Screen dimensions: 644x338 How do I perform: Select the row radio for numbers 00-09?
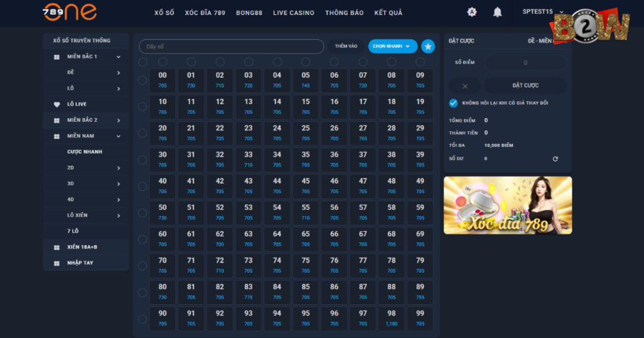click(143, 80)
